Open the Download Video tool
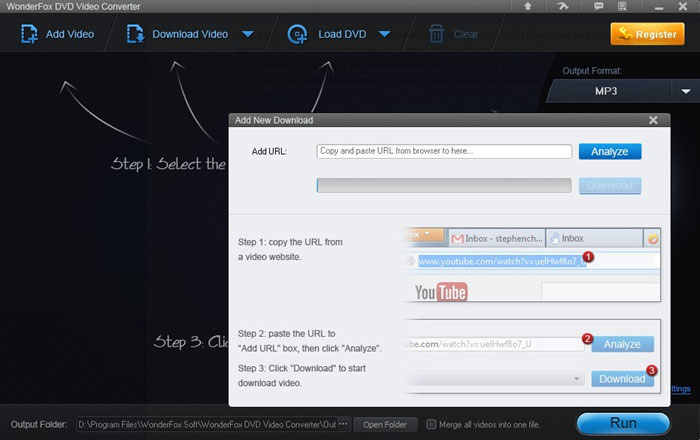This screenshot has width=700, height=440. (x=177, y=34)
